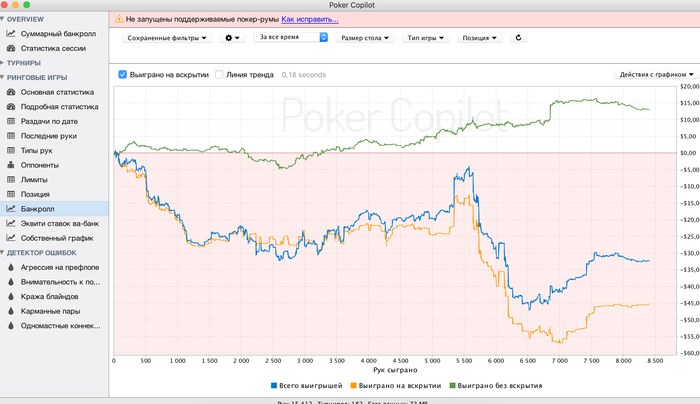Image resolution: width=700 pixels, height=404 pixels.
Task: Open the Статистика сессии view
Action: pyautogui.click(x=54, y=48)
